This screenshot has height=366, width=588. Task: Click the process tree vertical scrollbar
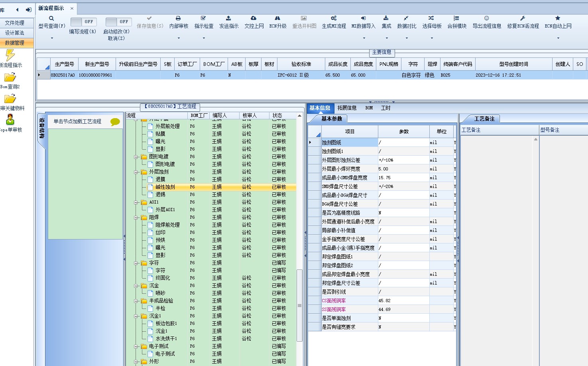tap(300, 305)
